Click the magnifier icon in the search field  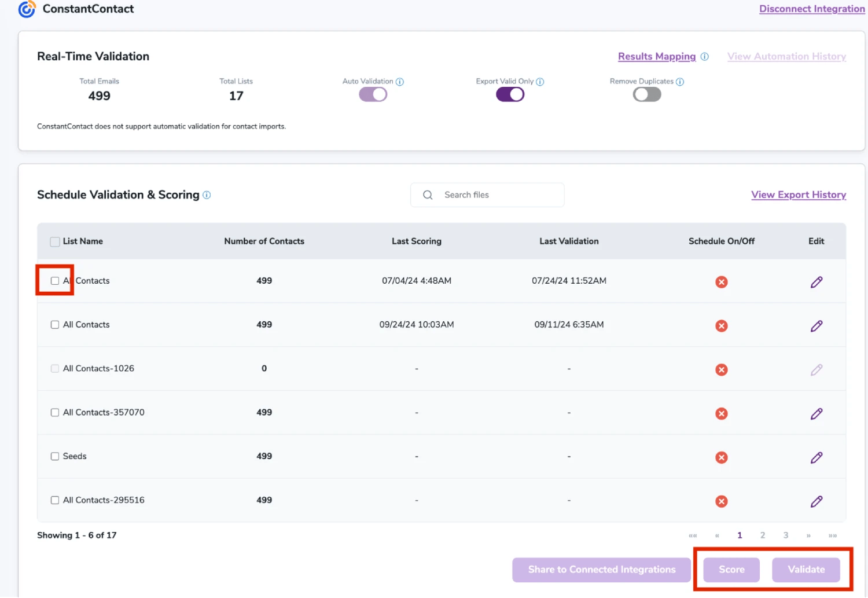click(428, 195)
